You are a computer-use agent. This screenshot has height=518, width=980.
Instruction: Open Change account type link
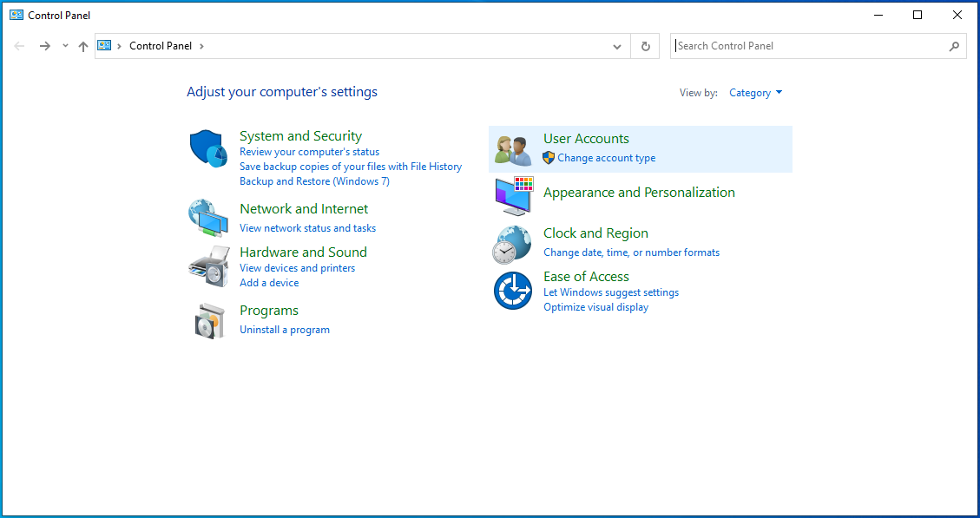click(x=606, y=158)
